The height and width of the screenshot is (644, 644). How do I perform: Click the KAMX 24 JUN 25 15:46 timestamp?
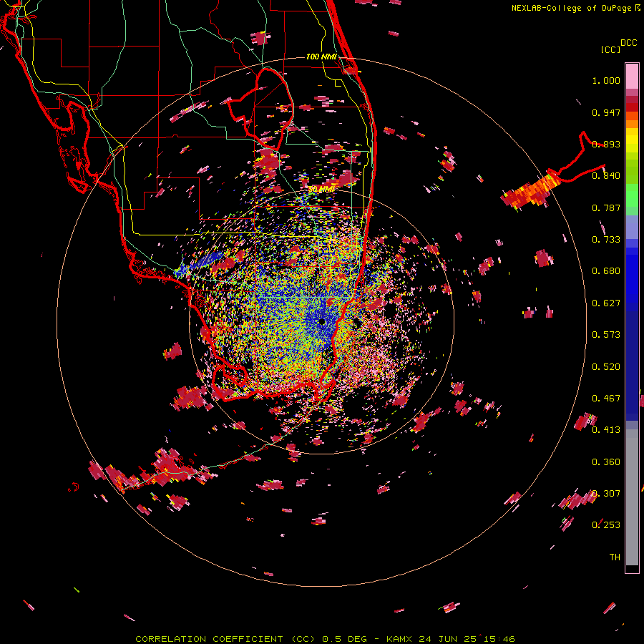(450, 639)
